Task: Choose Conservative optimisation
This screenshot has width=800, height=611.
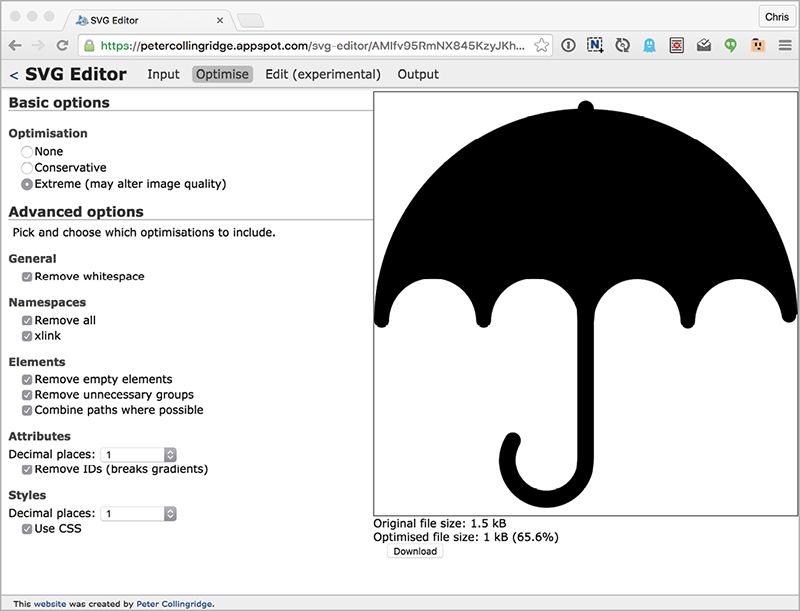Action: pos(27,168)
